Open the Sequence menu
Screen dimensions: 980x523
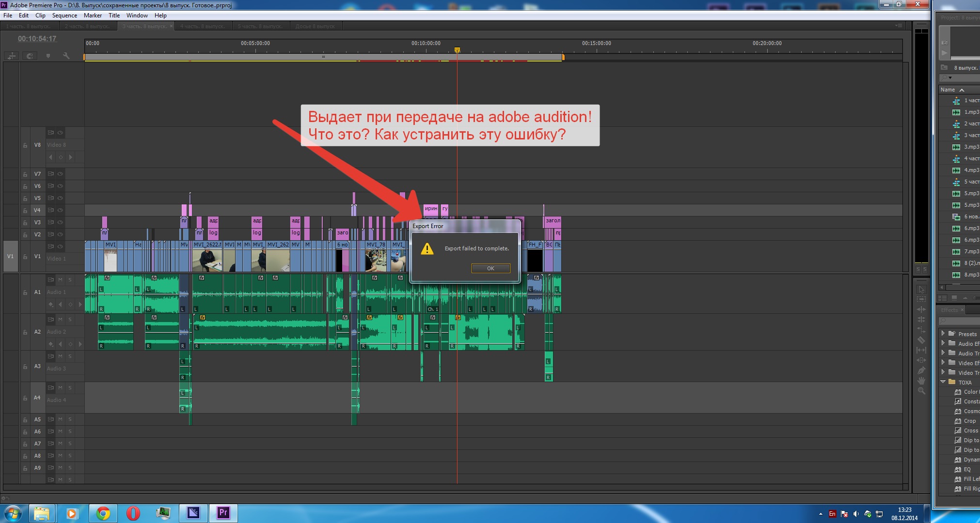coord(64,15)
